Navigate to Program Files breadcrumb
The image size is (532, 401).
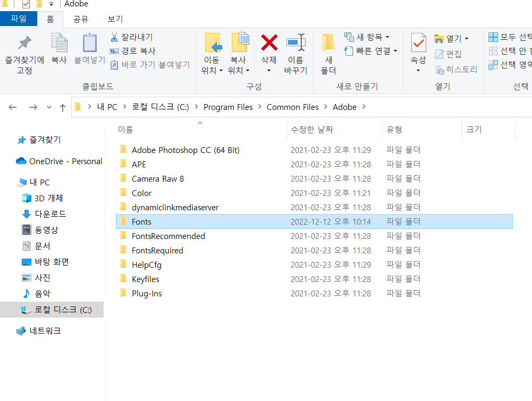228,107
